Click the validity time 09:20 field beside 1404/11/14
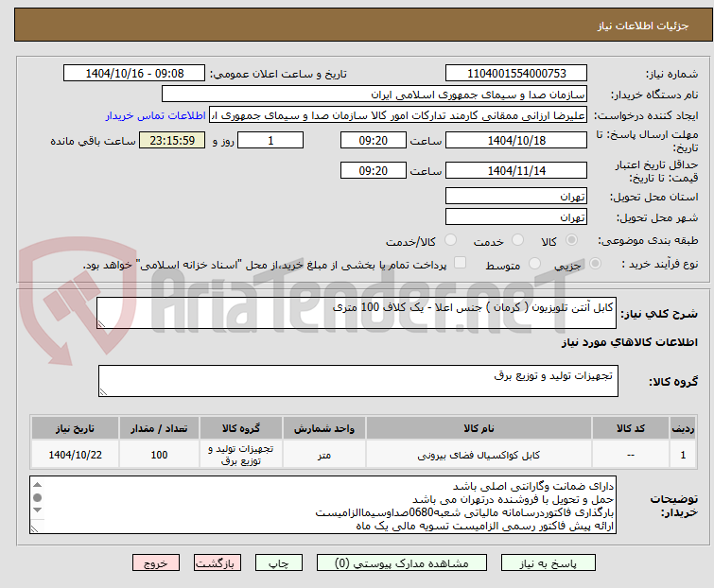714x588 pixels. click(x=373, y=170)
